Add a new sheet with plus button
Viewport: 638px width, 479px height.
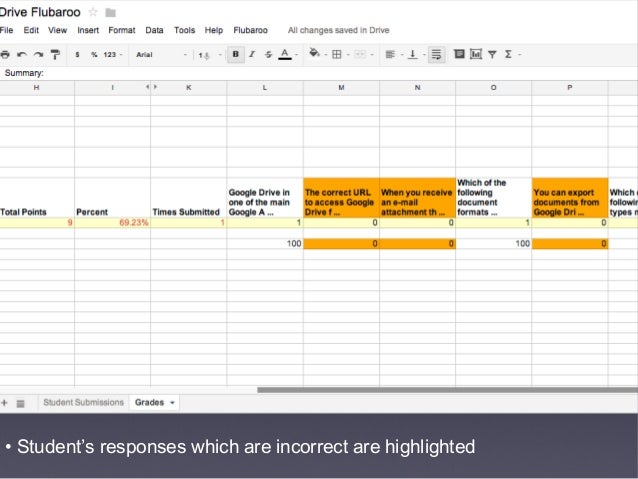[x=4, y=403]
